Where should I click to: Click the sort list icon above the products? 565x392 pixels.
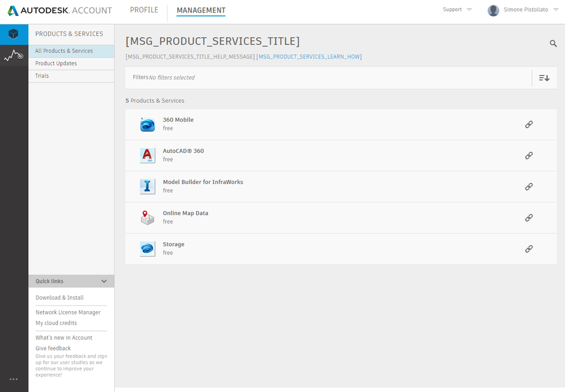click(x=543, y=77)
